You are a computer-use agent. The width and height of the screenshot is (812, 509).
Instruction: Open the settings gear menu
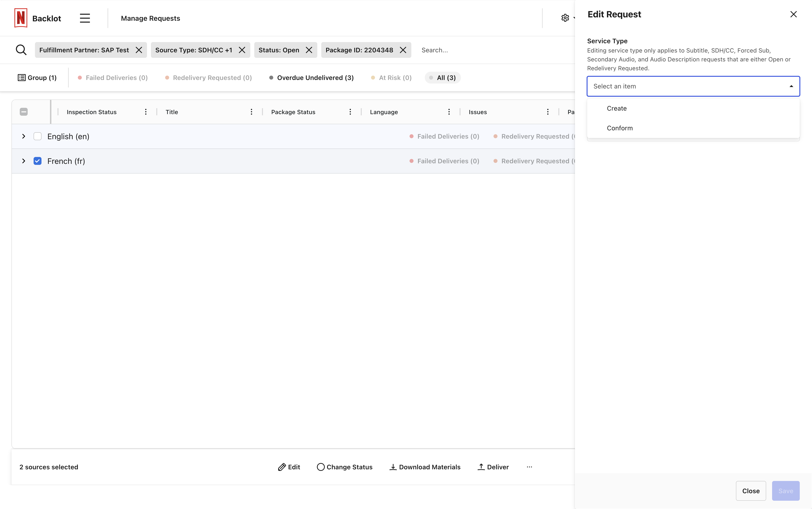pos(565,18)
